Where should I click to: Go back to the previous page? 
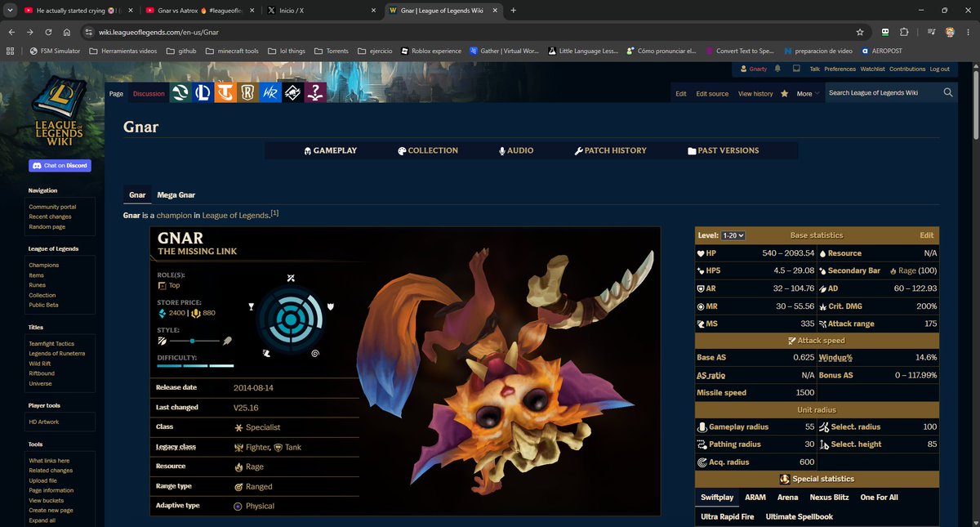11,32
